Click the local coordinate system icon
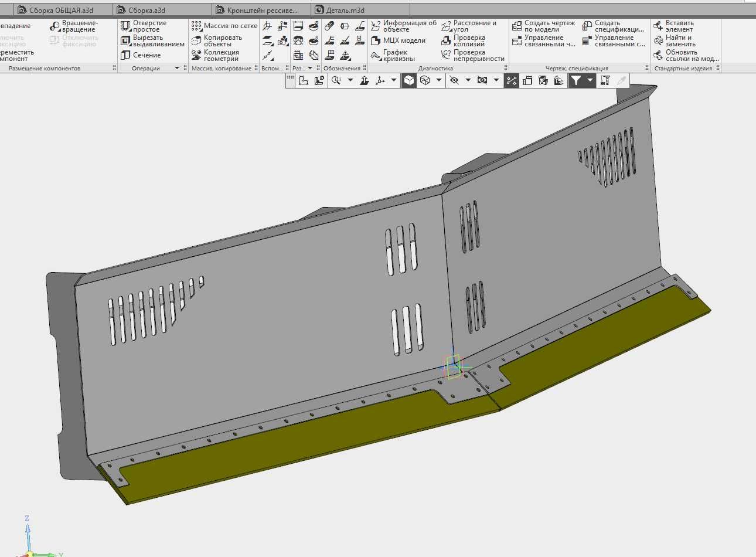This screenshot has height=557, width=756. 268,26
